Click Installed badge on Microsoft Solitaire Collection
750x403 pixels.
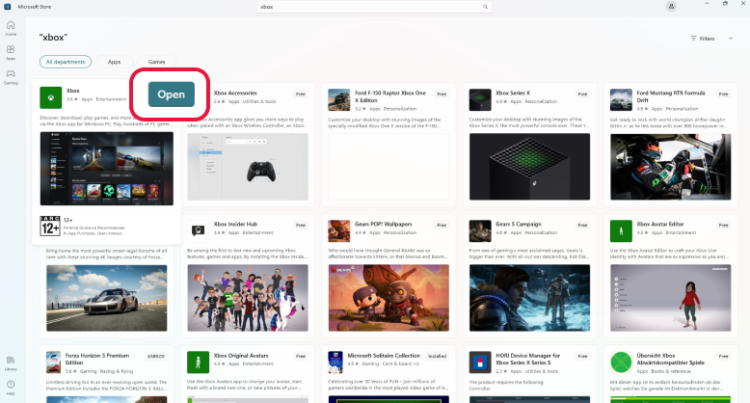click(437, 356)
